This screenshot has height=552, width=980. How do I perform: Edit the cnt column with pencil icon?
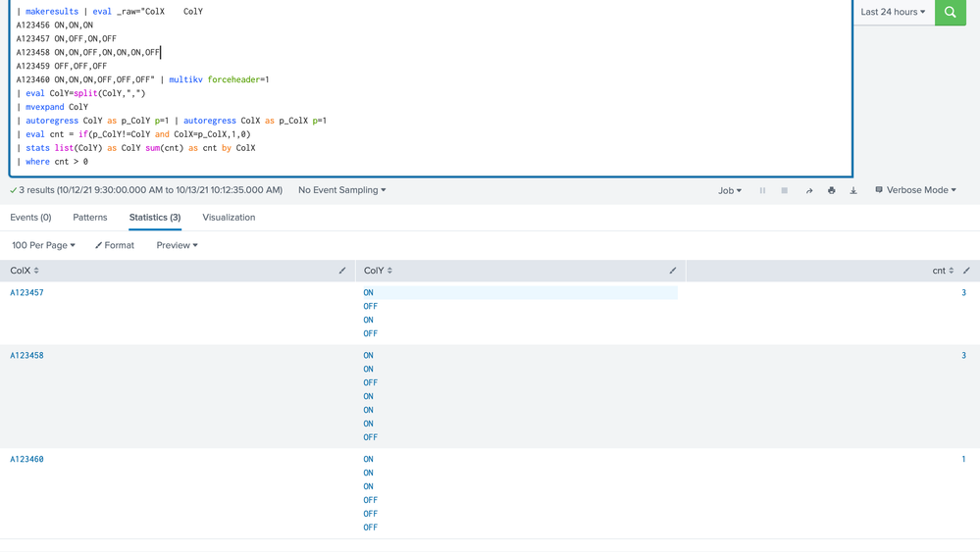click(966, 271)
